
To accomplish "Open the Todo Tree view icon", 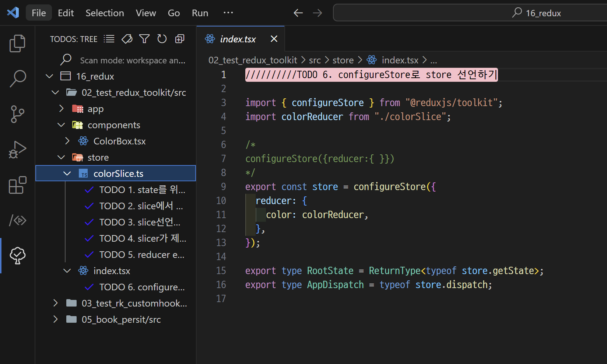I will coord(17,256).
